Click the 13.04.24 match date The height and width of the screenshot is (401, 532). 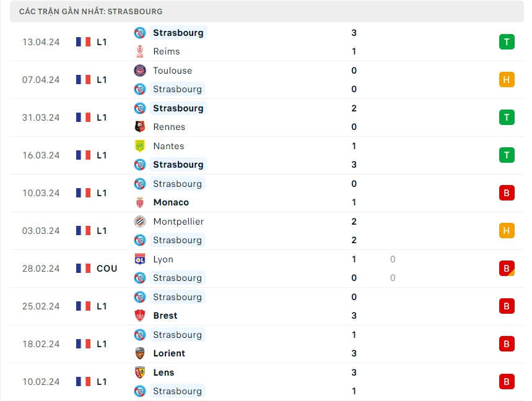[x=41, y=42]
